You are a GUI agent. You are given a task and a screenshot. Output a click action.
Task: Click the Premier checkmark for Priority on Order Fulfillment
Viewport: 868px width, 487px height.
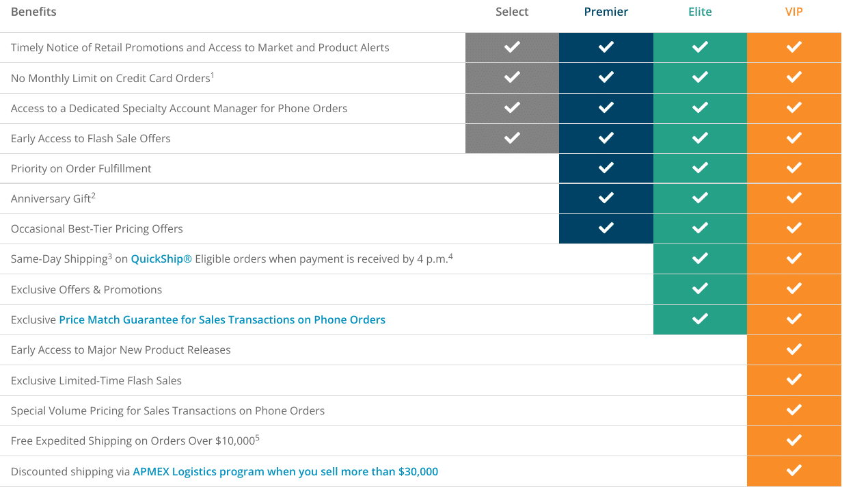[x=606, y=168]
